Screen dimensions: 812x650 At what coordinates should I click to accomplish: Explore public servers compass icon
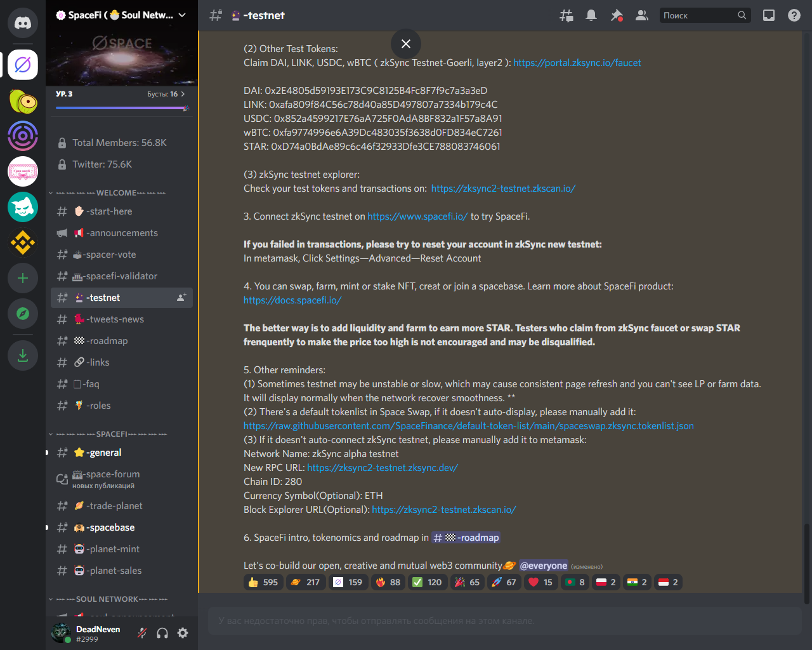tap(23, 314)
